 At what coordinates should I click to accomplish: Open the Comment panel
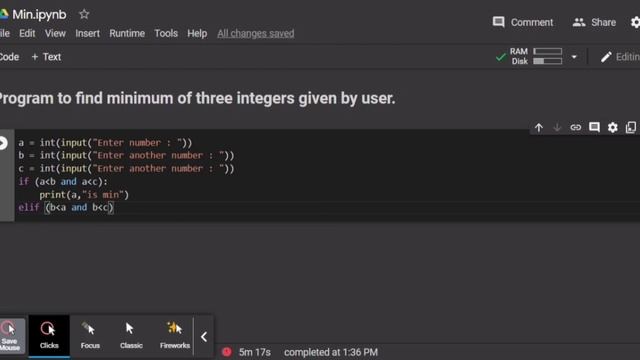click(523, 22)
